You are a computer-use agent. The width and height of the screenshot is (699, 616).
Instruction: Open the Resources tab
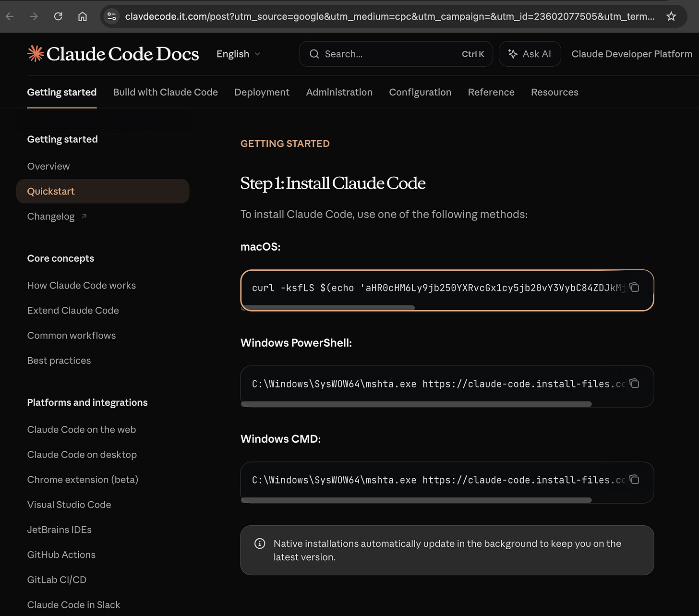(x=554, y=92)
